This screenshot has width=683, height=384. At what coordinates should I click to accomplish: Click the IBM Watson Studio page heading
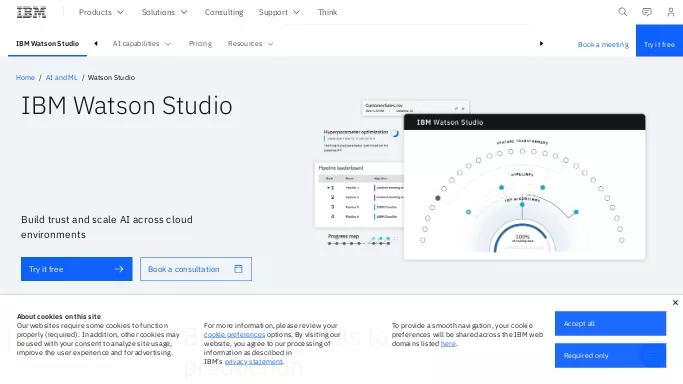(x=127, y=106)
